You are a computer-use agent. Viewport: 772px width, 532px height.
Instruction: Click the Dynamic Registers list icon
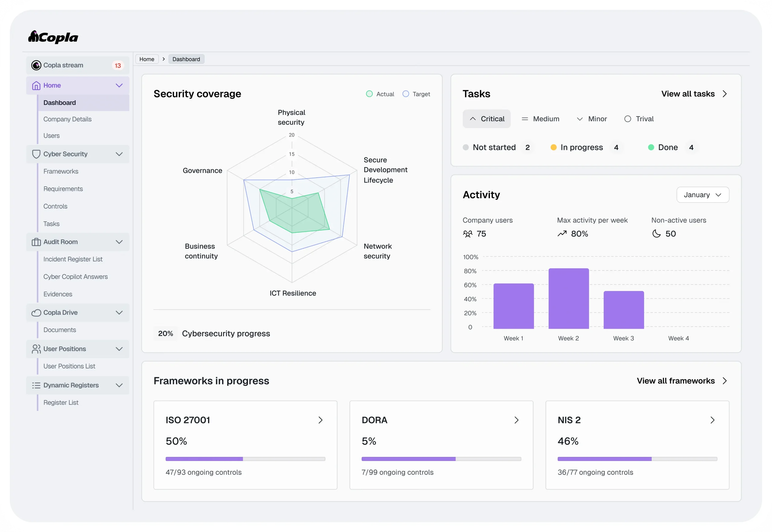(36, 385)
